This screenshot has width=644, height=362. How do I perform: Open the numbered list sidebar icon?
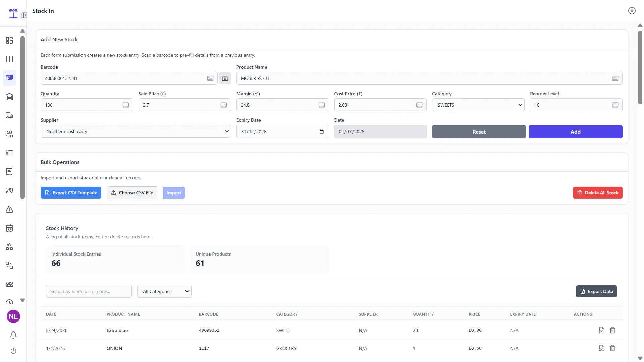(x=9, y=153)
